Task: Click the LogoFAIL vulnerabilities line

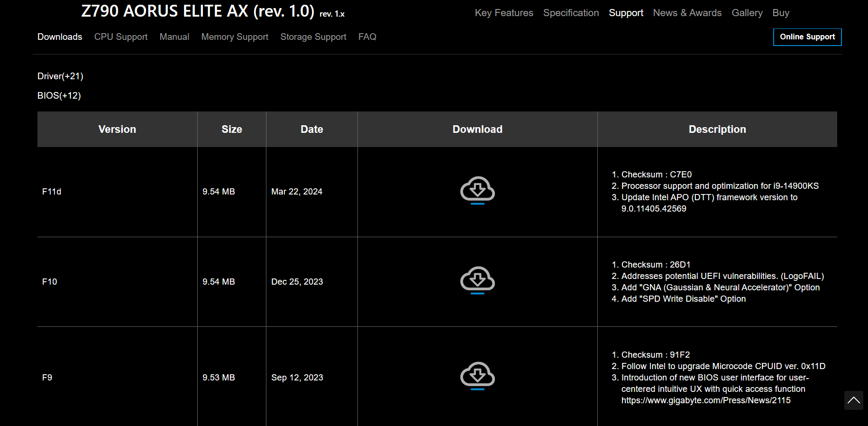Action: (723, 276)
